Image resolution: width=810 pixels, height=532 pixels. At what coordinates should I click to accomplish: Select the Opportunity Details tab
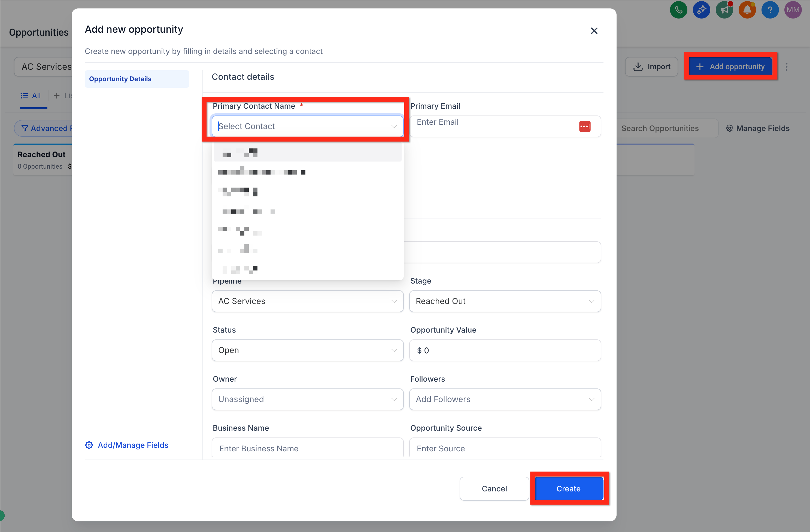pyautogui.click(x=120, y=79)
